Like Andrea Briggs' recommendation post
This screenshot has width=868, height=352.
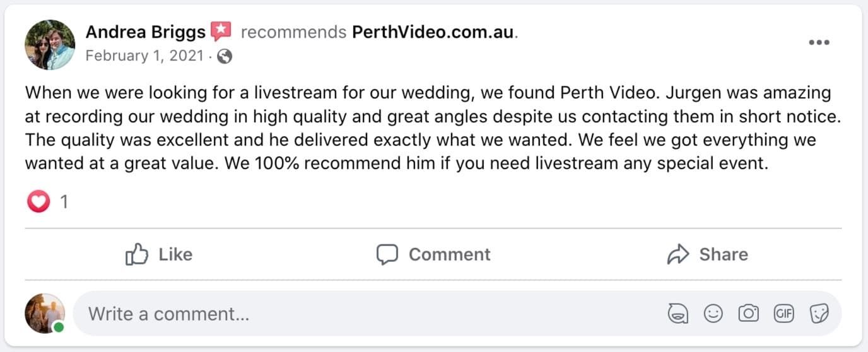[159, 254]
